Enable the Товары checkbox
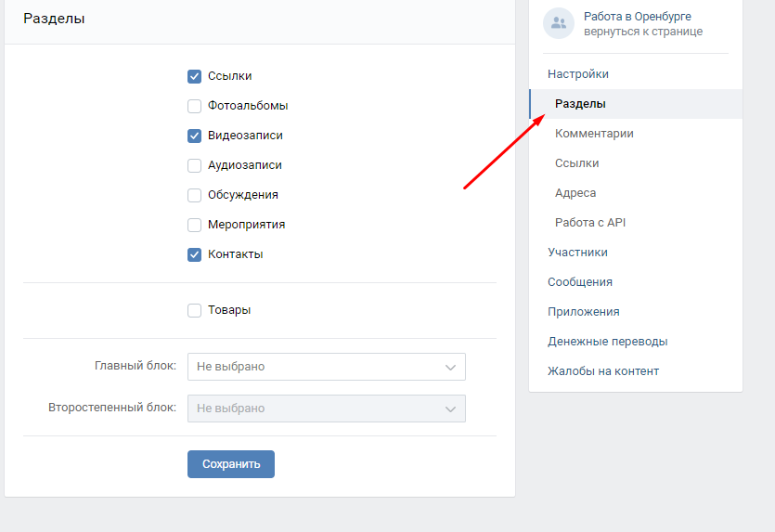Viewport: 775px width, 532px height. 195,310
